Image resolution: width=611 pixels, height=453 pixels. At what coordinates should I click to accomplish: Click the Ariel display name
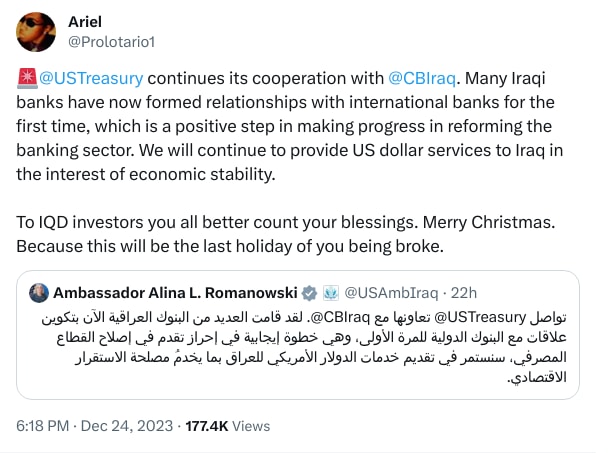point(85,22)
